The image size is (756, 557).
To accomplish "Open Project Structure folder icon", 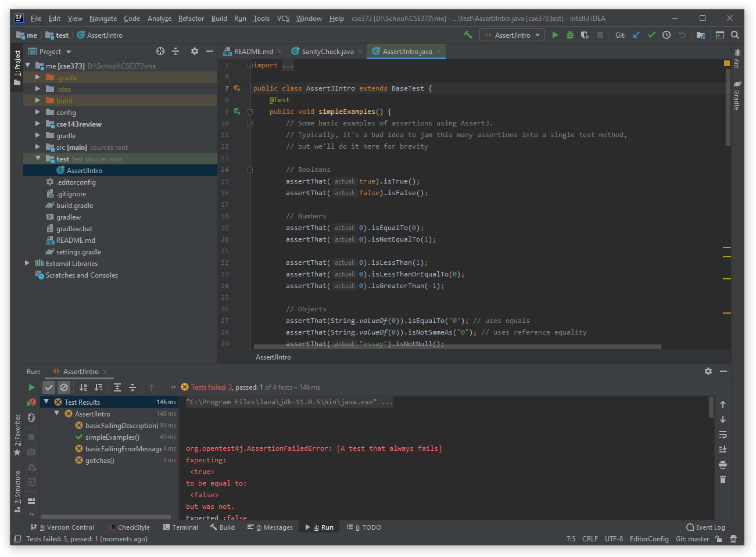I will 701,35.
